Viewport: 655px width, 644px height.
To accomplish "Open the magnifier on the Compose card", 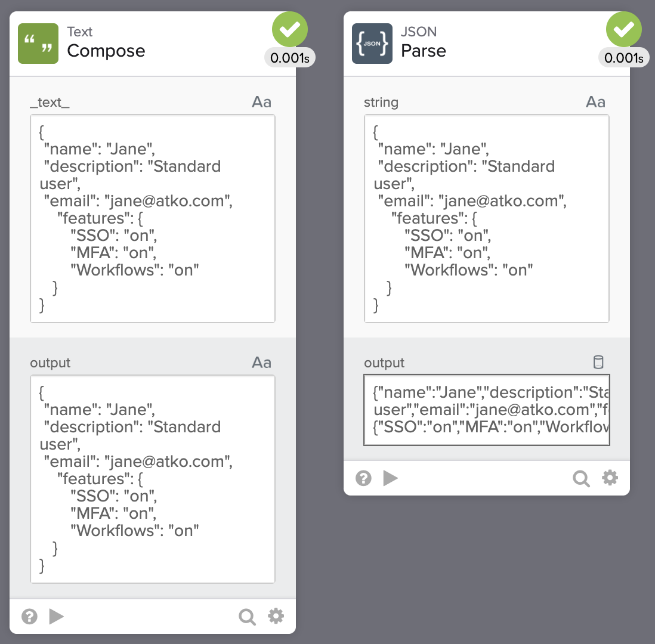I will tap(247, 616).
